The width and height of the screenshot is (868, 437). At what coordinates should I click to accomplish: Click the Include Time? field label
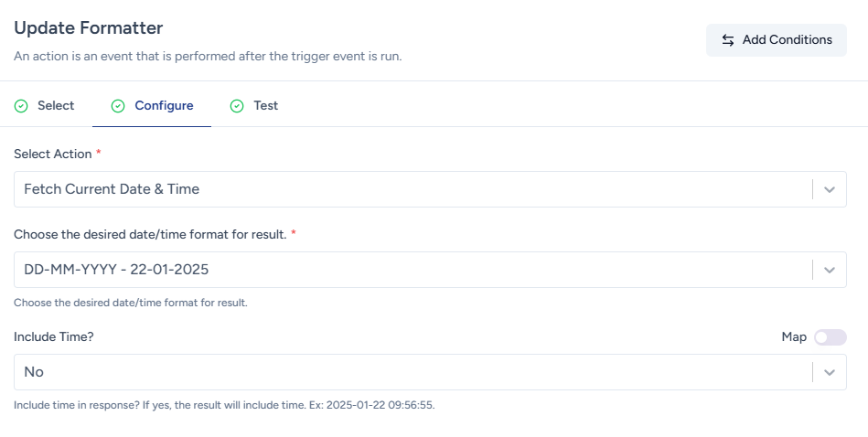tap(54, 336)
